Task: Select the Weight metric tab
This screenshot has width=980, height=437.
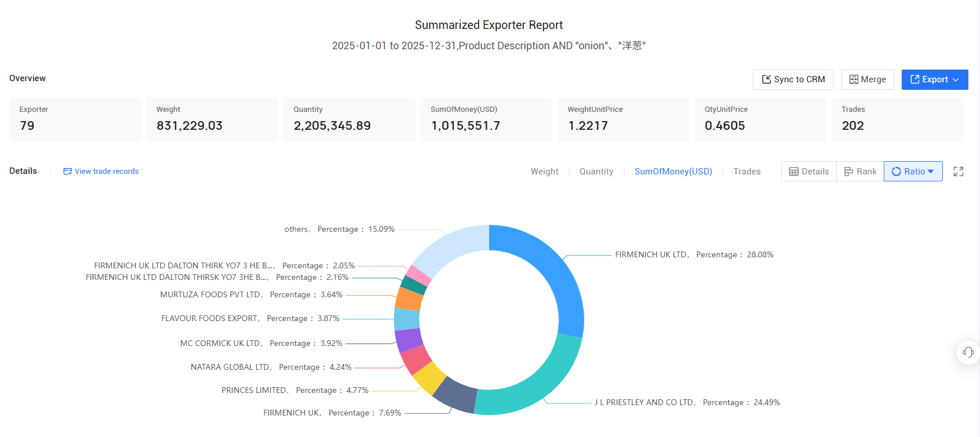Action: click(x=544, y=172)
